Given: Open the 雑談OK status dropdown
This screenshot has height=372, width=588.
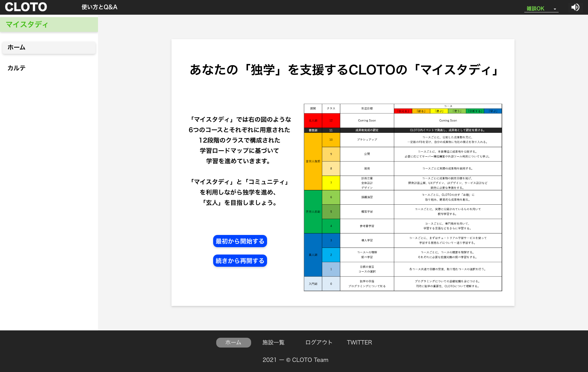Looking at the screenshot, I should click(541, 9).
